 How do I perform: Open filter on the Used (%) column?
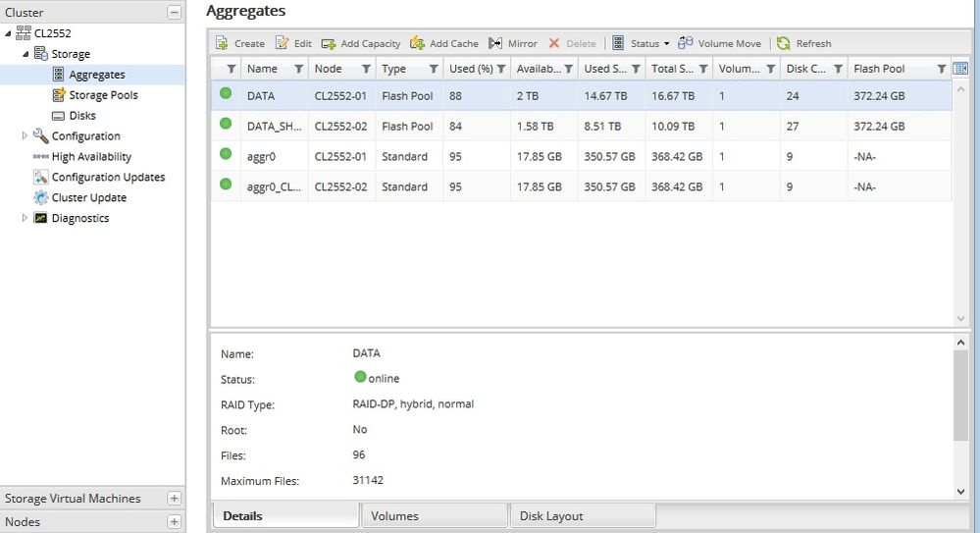tap(500, 69)
